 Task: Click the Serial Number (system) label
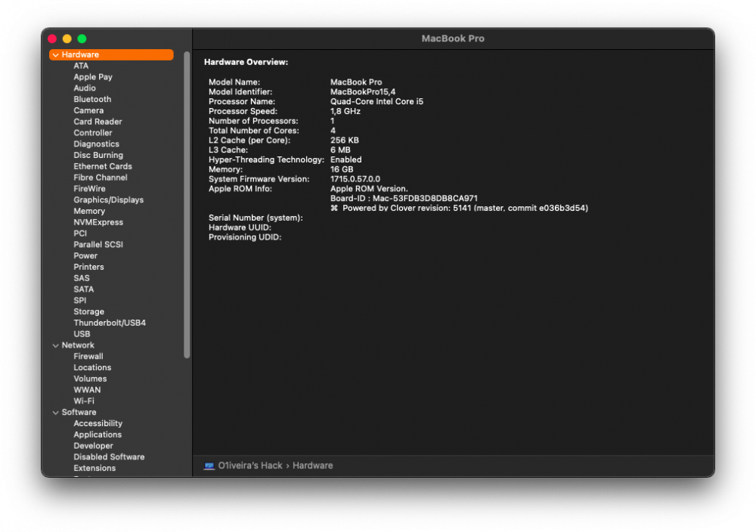[256, 218]
